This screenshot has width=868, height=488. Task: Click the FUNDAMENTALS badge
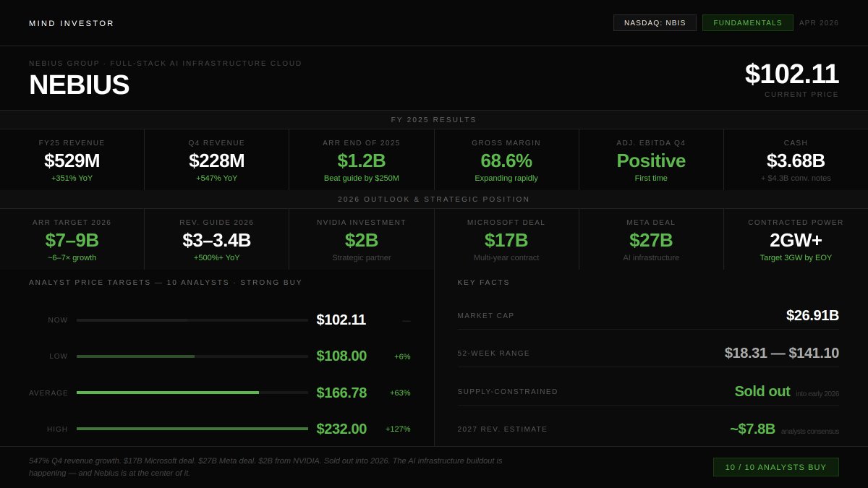pyautogui.click(x=748, y=23)
